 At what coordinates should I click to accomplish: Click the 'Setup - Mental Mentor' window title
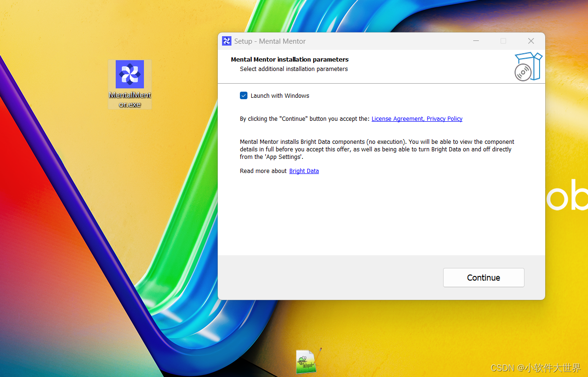click(270, 41)
